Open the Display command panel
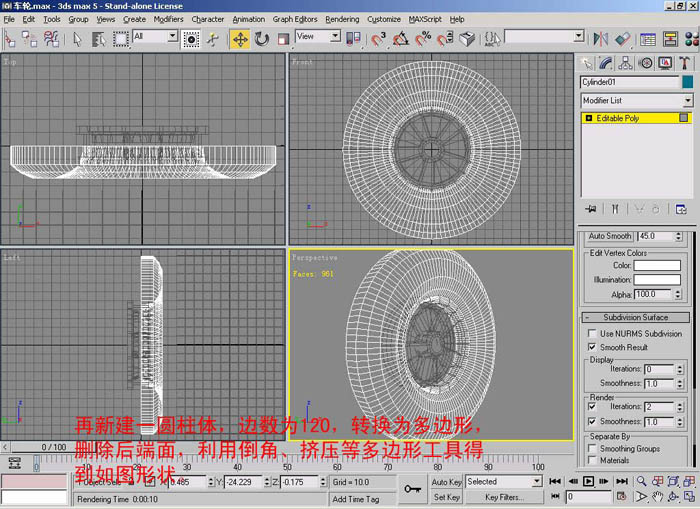Screen dimensions: 700x509 [x=665, y=63]
